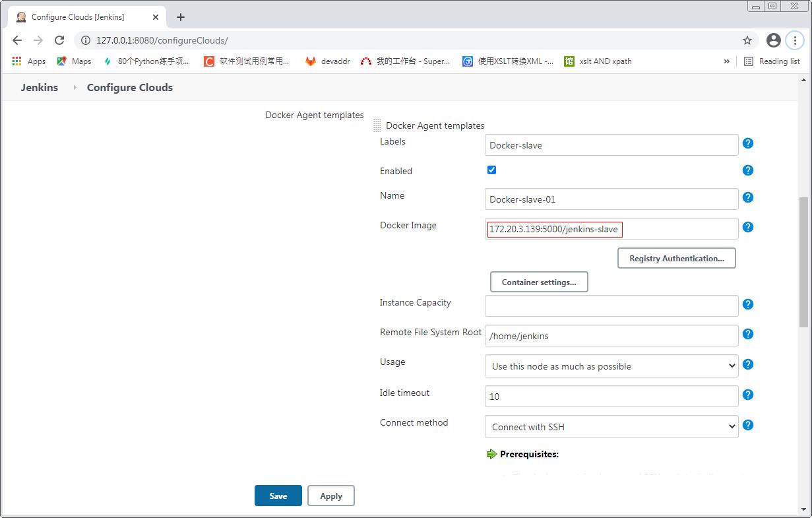Click the page vertical scrollbar thumb

pos(803,262)
